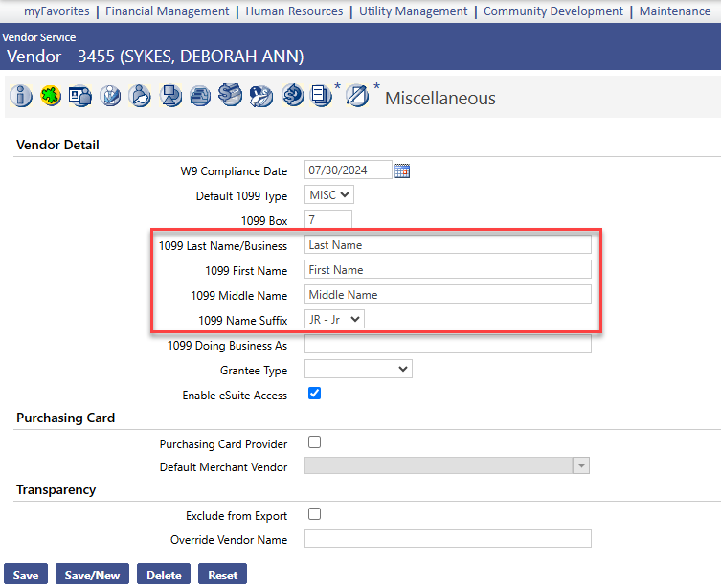
Task: Open the ID card contact icon
Action: [x=80, y=96]
